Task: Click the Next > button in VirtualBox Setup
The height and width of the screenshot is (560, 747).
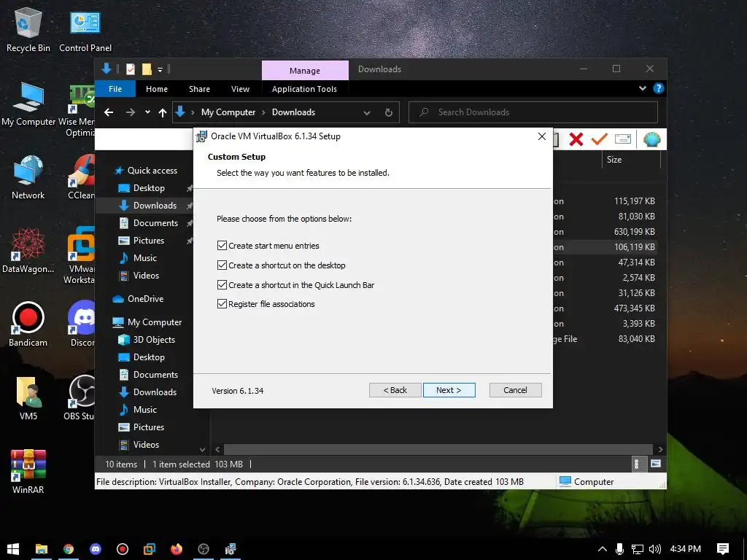Action: point(449,390)
